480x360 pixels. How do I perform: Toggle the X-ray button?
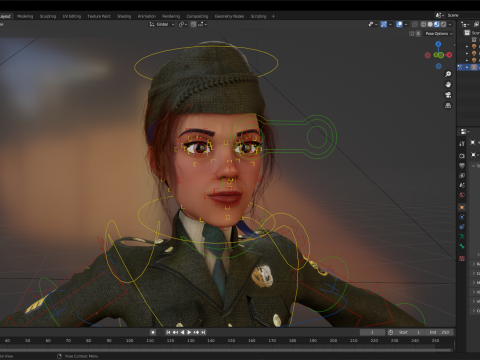[x=415, y=24]
